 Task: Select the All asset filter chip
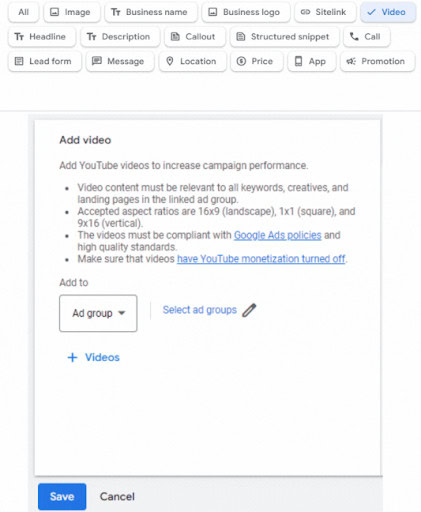coord(23,12)
